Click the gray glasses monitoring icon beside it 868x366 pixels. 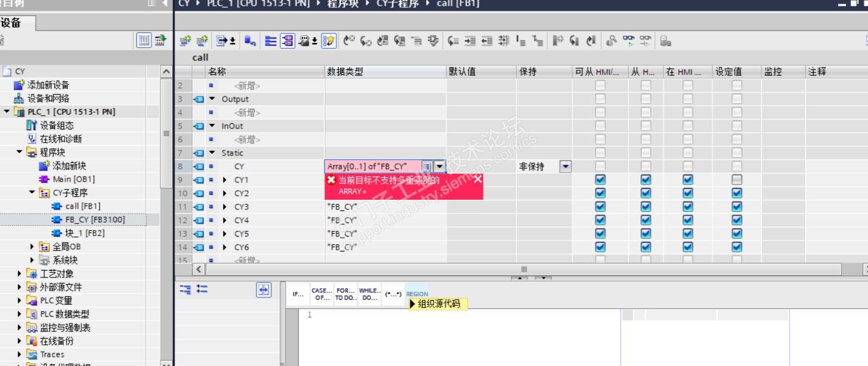[645, 41]
